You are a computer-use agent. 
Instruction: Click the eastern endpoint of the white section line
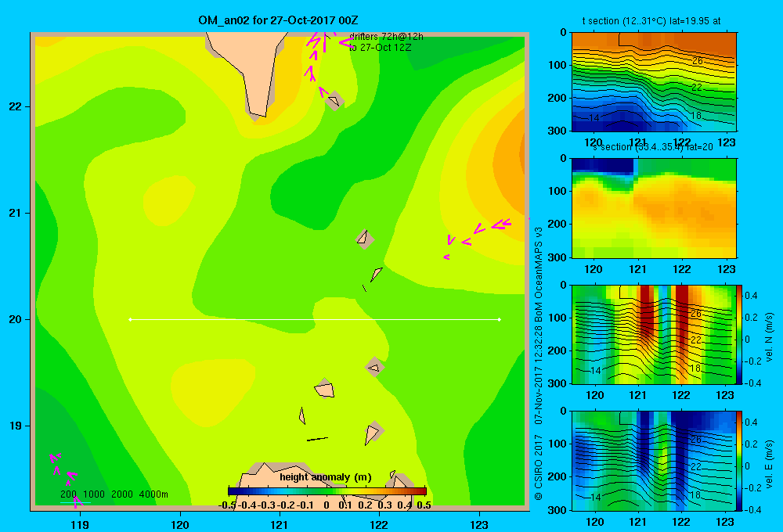coord(500,319)
